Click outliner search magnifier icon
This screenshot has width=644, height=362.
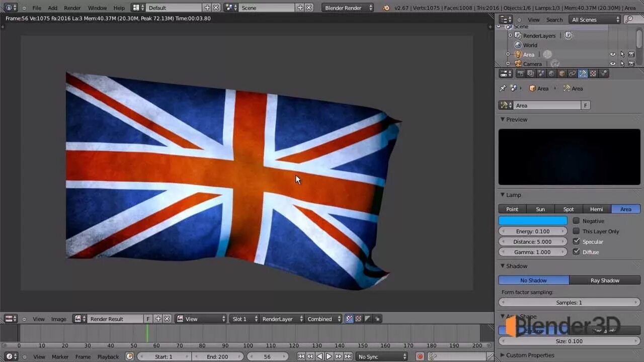[x=629, y=19]
